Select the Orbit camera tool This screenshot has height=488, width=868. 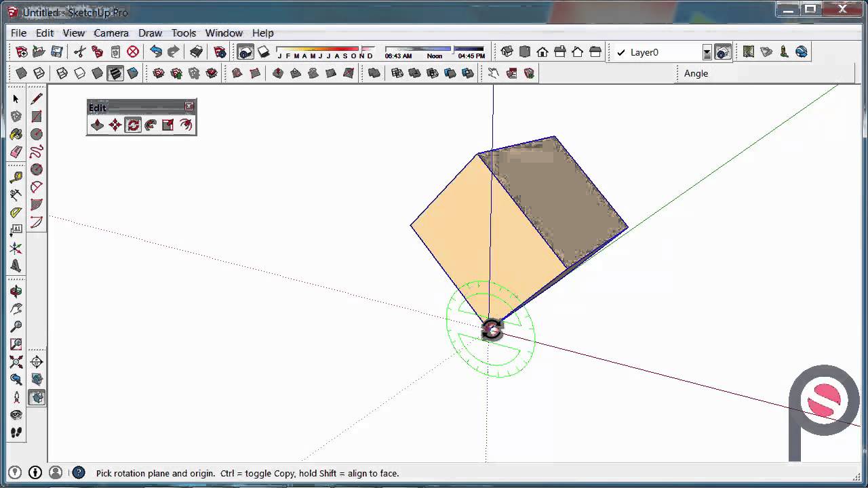(16, 291)
